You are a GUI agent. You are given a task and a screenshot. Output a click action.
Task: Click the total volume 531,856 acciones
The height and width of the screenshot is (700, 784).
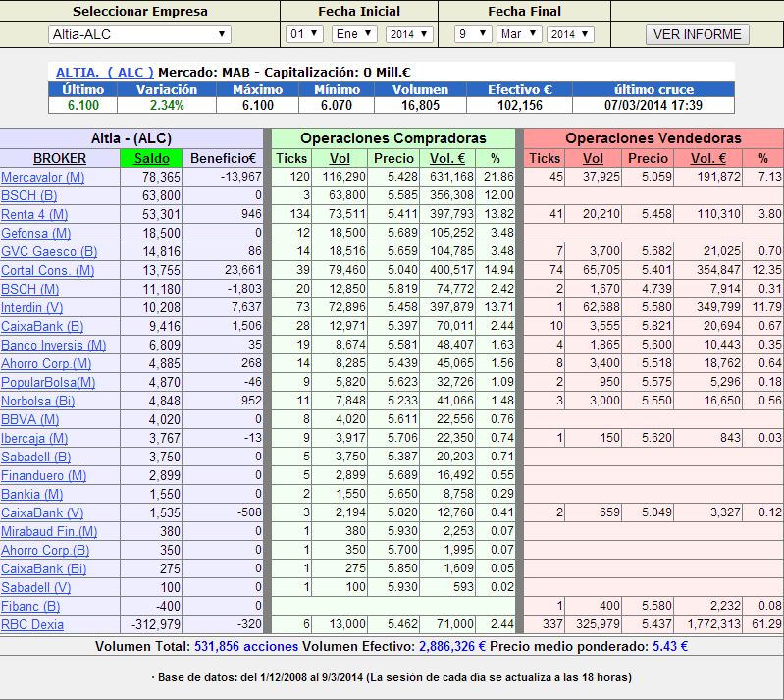(x=246, y=646)
